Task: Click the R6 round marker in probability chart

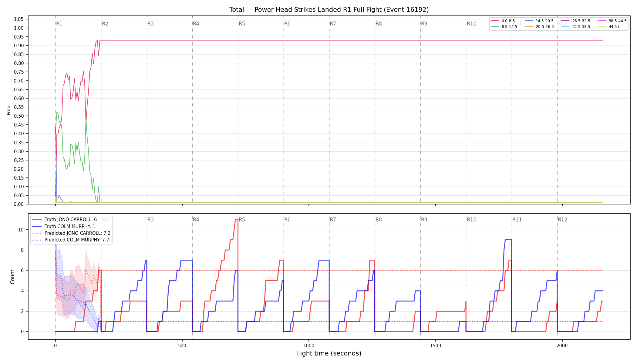Action: (287, 24)
